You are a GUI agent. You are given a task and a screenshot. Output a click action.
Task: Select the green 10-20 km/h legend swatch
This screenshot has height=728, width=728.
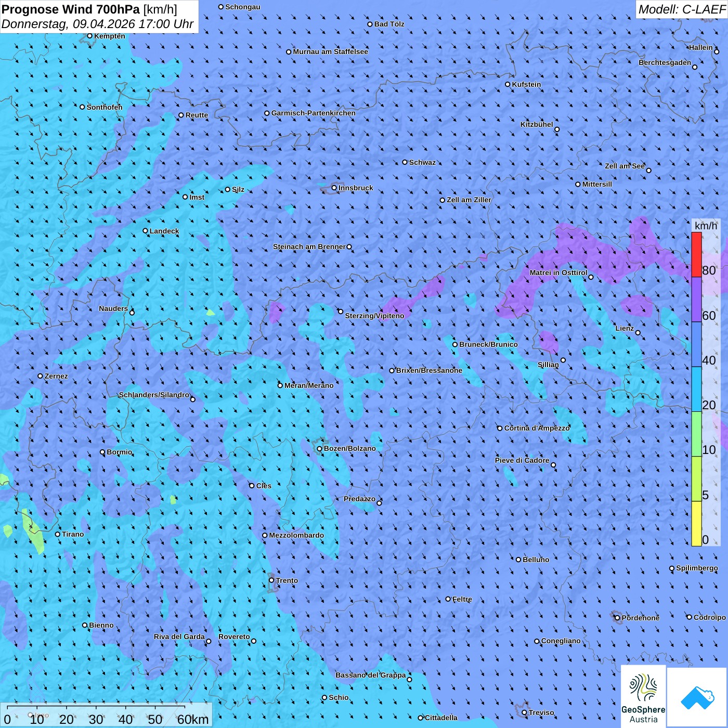[x=696, y=434]
